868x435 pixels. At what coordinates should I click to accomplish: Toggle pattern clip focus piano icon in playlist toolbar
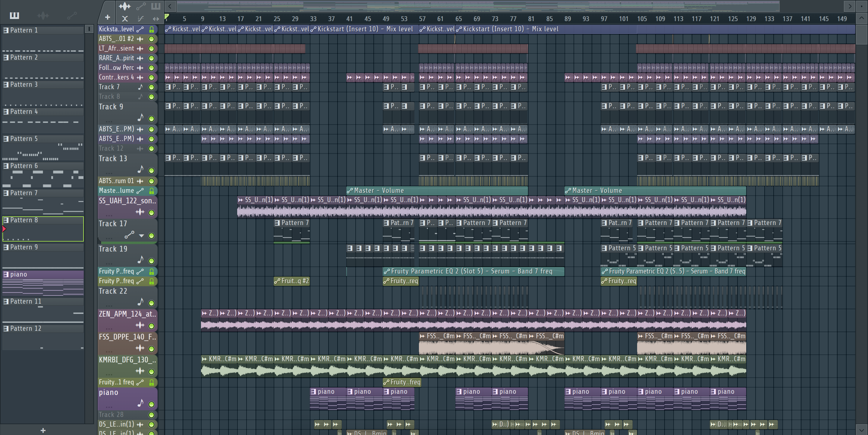(156, 6)
